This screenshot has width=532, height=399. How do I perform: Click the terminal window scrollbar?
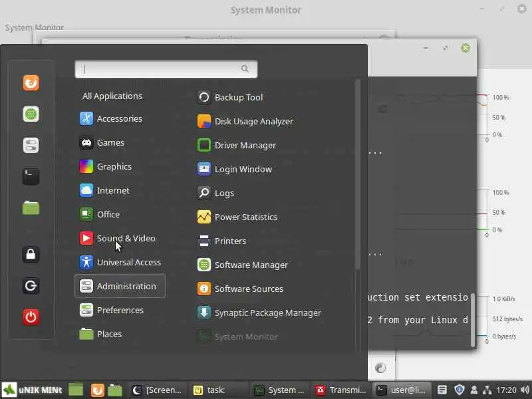(x=473, y=321)
